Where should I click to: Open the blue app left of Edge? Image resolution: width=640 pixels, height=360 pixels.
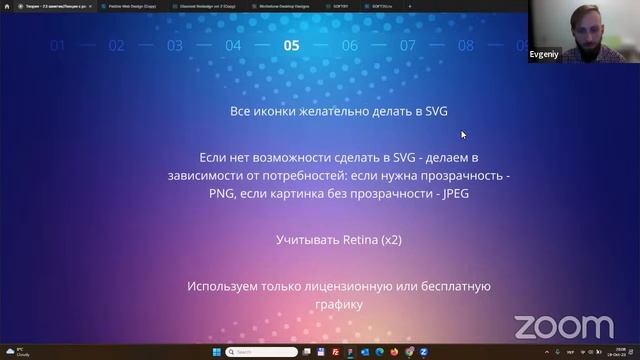point(365,352)
